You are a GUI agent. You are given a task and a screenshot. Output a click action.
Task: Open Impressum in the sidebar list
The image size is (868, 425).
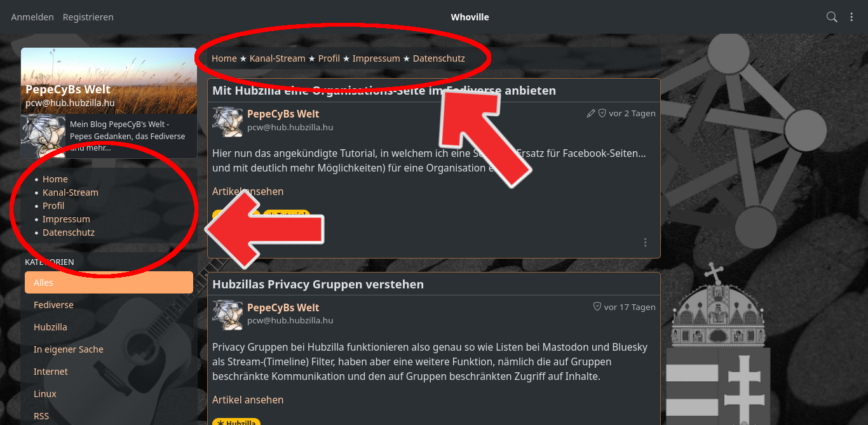[67, 219]
